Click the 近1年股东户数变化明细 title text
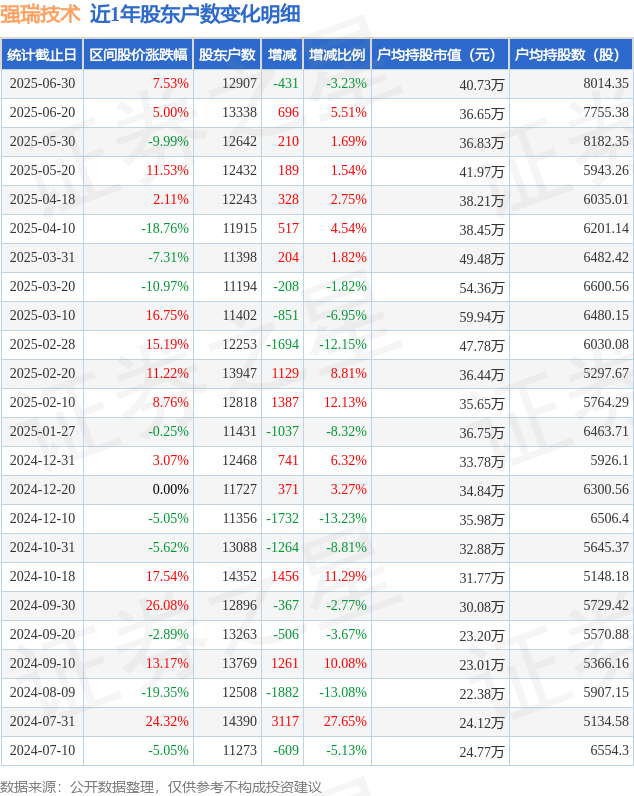 pyautogui.click(x=195, y=14)
